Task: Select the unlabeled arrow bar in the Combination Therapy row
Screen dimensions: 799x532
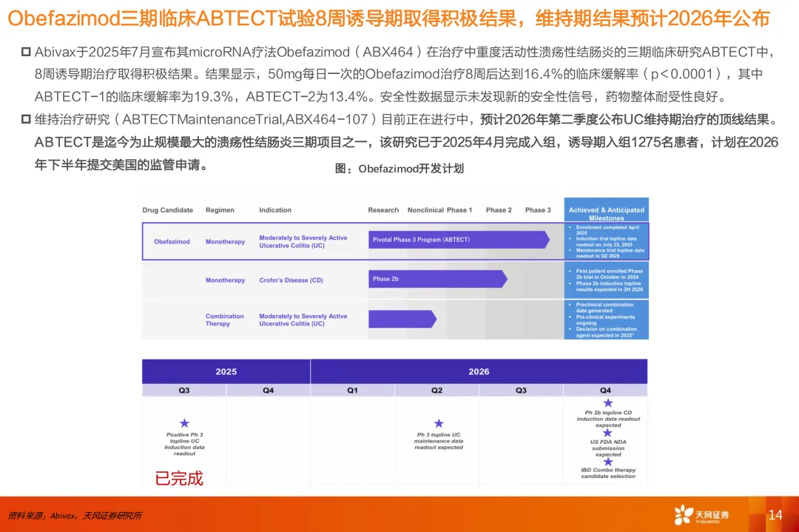Action: pyautogui.click(x=402, y=319)
